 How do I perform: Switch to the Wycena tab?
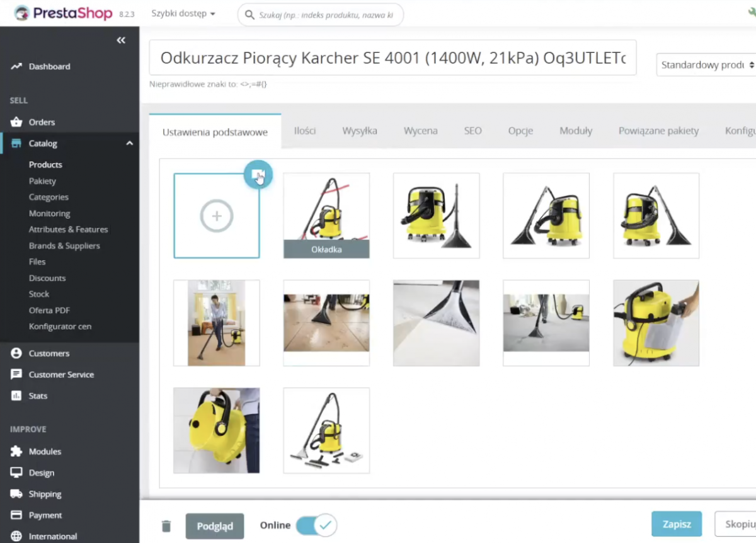420,131
